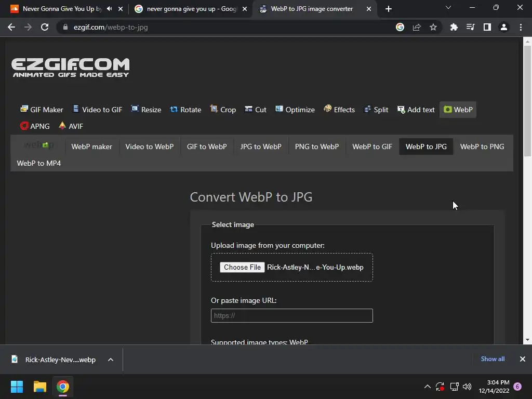Screen dimensions: 532x399
Task: Select the PNG to WebP tab
Action: pos(317,147)
